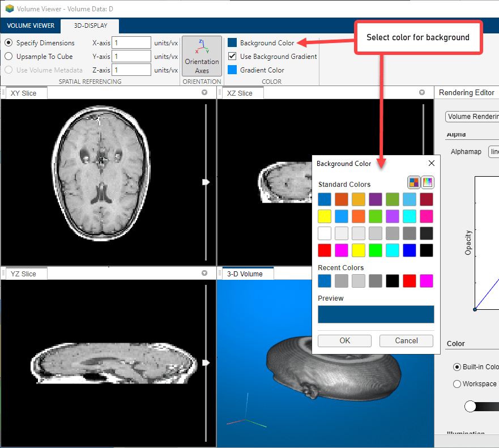
Task: Click the XY Slice slider handle
Action: pyautogui.click(x=206, y=182)
